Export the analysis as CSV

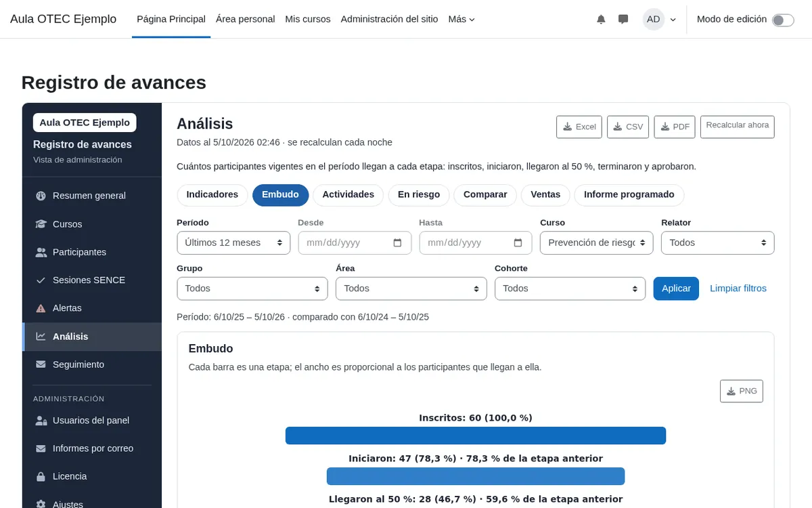628,127
